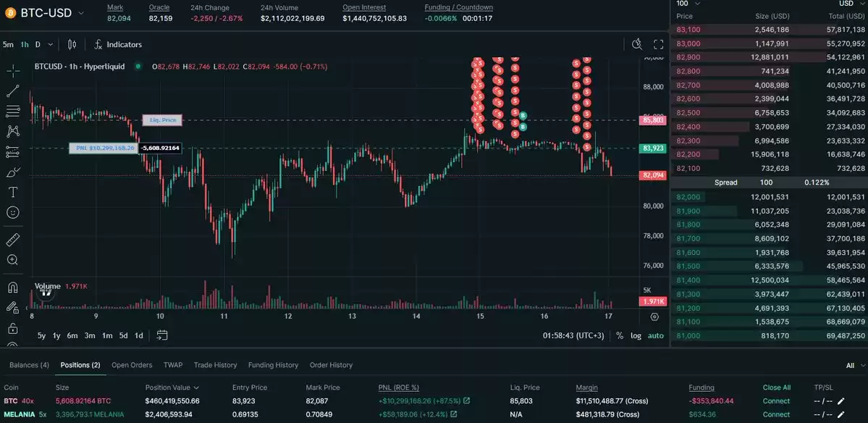Toggle magnet mode for drawings

[x=13, y=288]
